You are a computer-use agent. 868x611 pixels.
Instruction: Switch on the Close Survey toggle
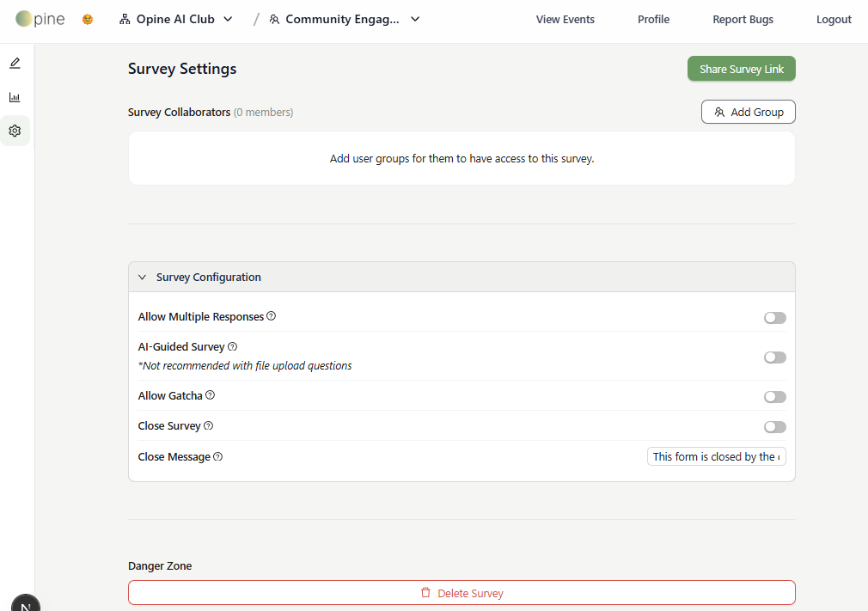(775, 427)
